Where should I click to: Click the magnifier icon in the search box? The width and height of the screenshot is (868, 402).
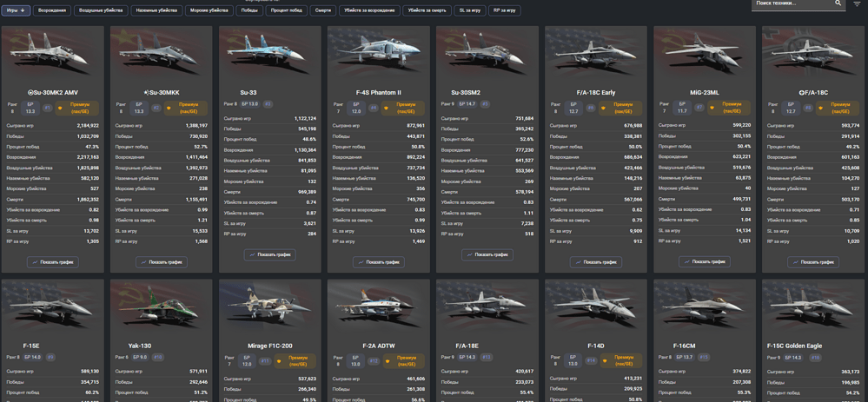point(838,3)
